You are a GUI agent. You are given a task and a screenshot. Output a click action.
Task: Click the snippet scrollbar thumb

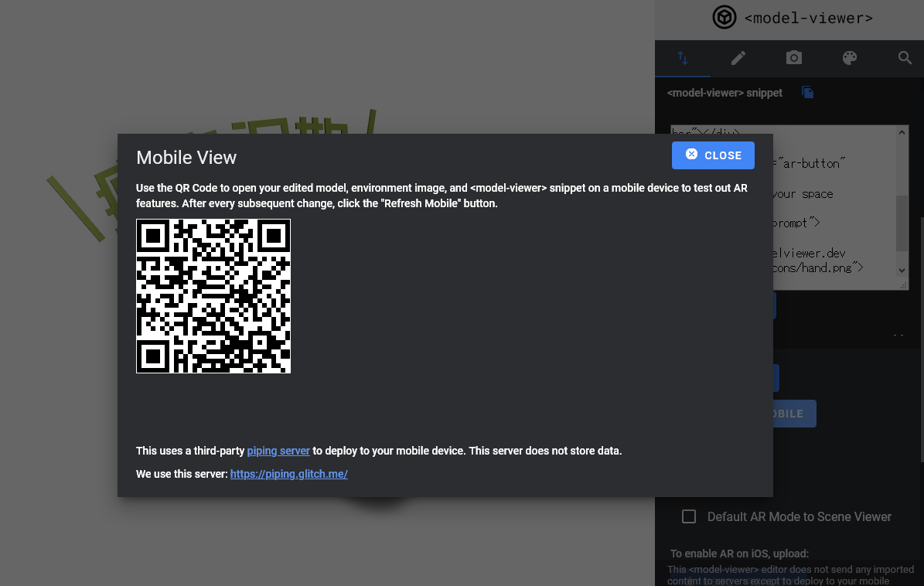[x=902, y=223]
